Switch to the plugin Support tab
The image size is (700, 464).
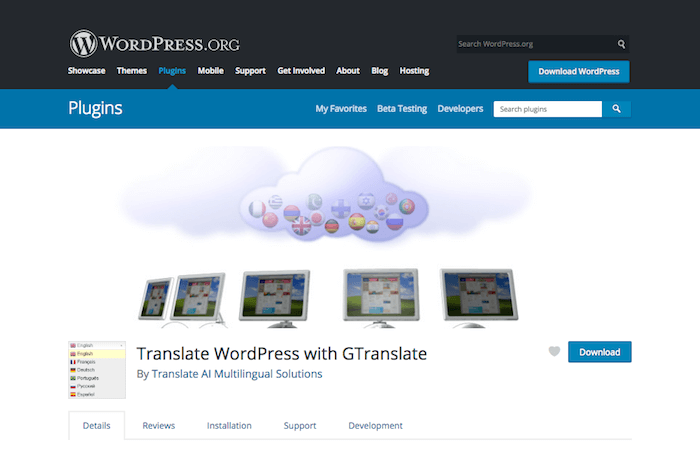pyautogui.click(x=300, y=426)
